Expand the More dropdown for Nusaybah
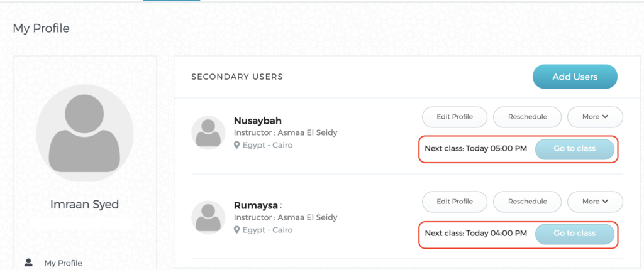 click(595, 117)
